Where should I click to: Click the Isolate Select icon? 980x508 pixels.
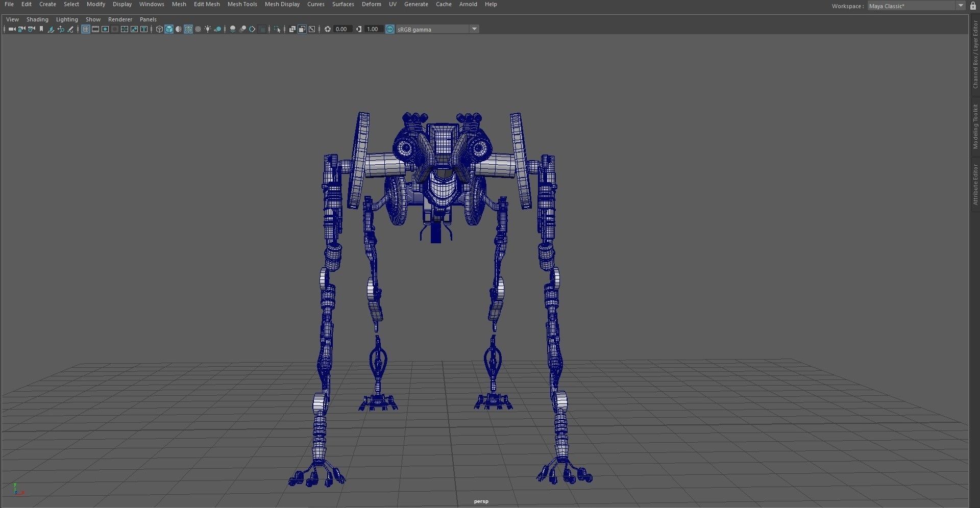[x=277, y=29]
